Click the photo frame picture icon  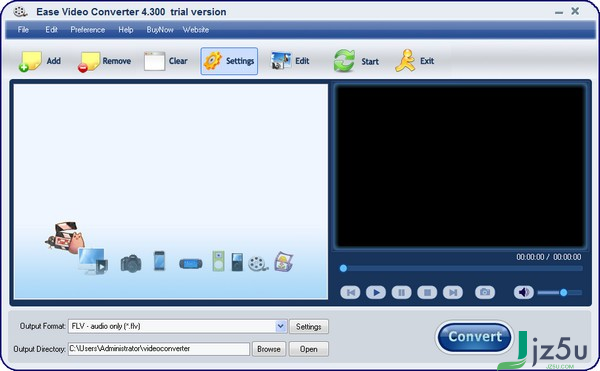pyautogui.click(x=284, y=262)
